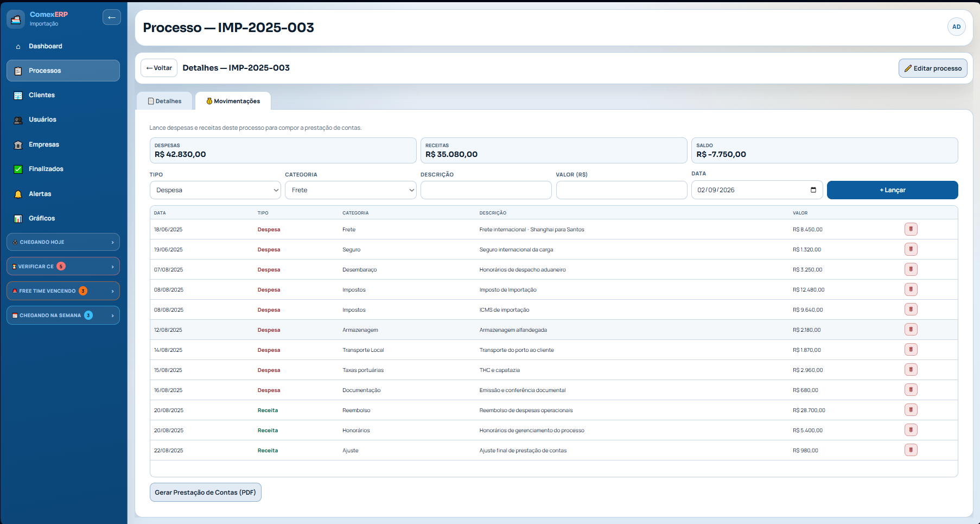This screenshot has height=524, width=980.
Task: Open calendar picker in Data field
Action: point(813,190)
